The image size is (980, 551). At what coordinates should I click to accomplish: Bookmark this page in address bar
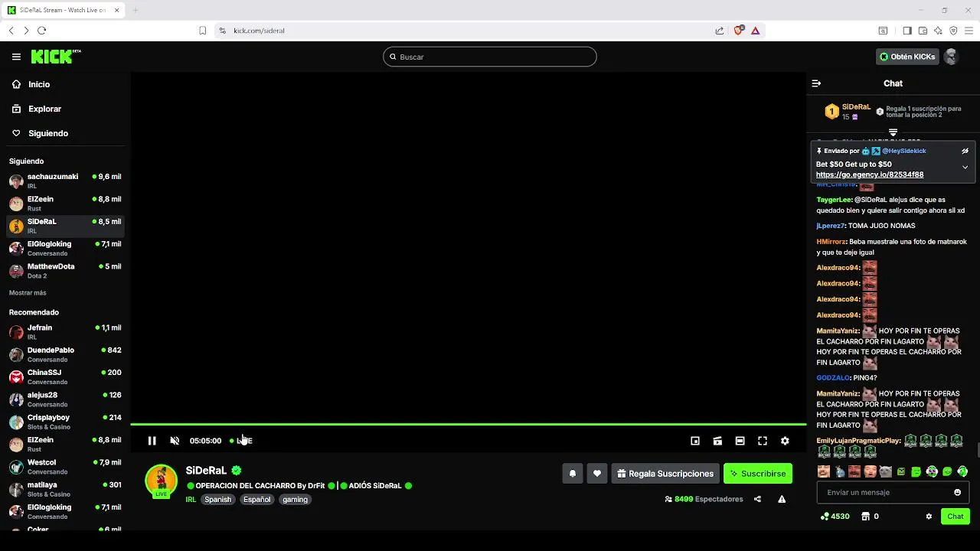coord(202,31)
